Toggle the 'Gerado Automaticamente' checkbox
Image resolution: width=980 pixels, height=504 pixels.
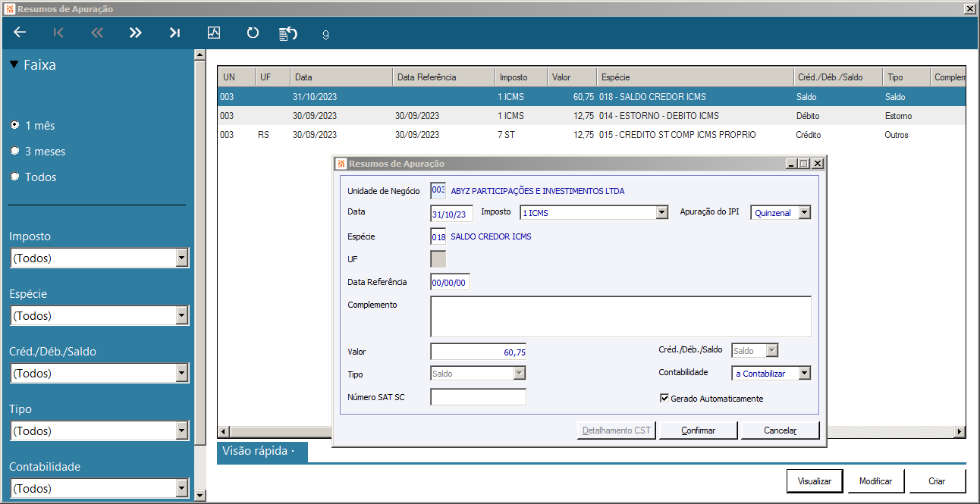(x=664, y=398)
